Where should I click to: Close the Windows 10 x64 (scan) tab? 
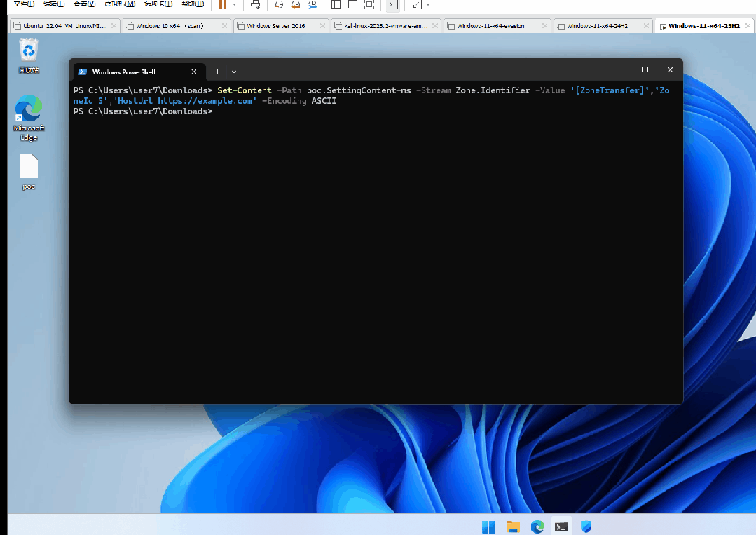pos(225,25)
